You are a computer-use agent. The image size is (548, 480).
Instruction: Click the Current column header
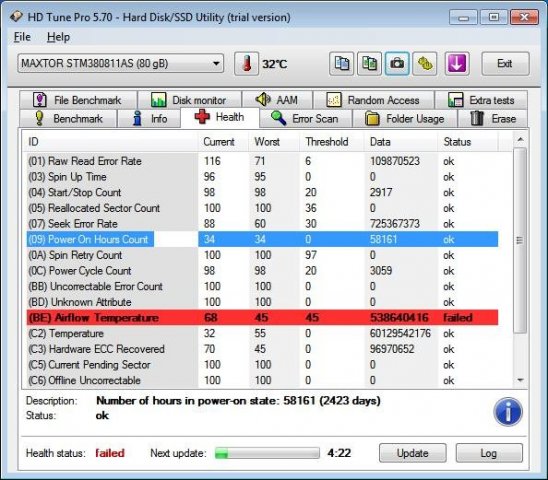(x=223, y=142)
